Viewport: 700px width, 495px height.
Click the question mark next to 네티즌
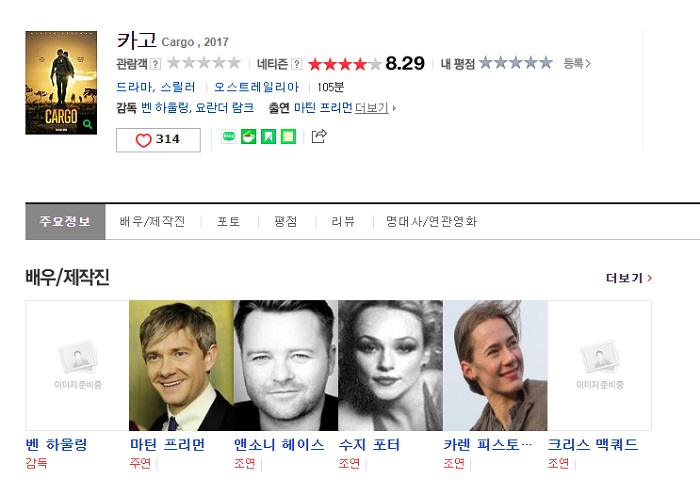[x=296, y=64]
